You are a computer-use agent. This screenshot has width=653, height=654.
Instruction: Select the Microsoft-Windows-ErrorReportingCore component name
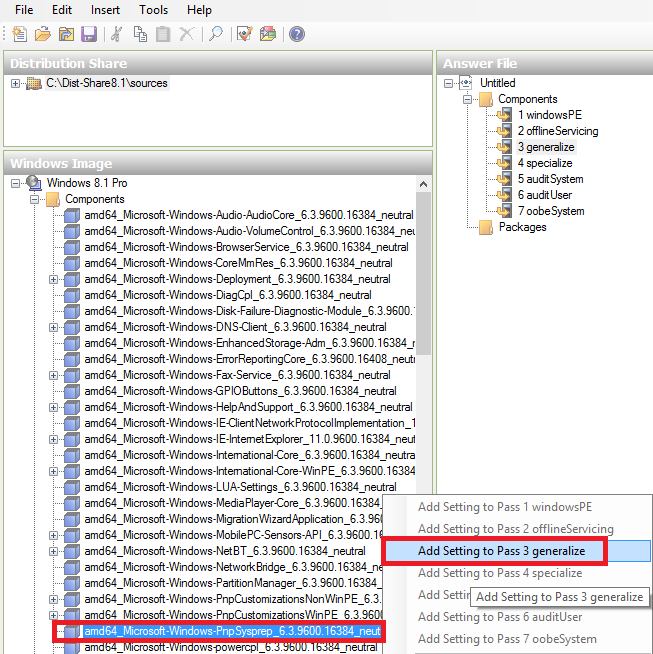point(249,359)
